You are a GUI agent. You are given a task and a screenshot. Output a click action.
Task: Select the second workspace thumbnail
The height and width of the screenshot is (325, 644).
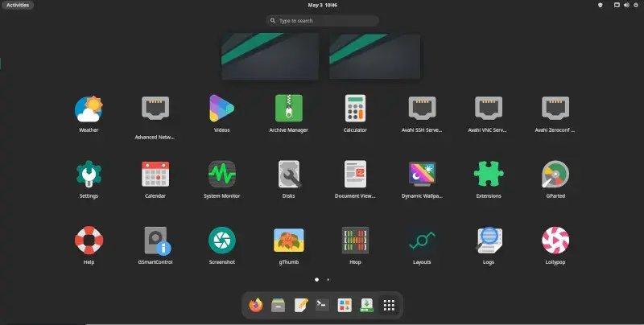[x=375, y=56]
